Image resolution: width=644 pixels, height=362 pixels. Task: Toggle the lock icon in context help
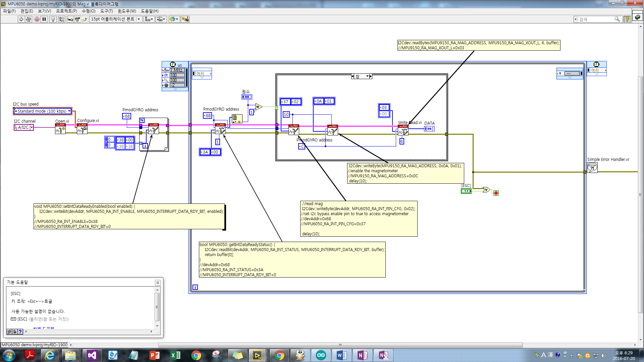click(x=15, y=331)
